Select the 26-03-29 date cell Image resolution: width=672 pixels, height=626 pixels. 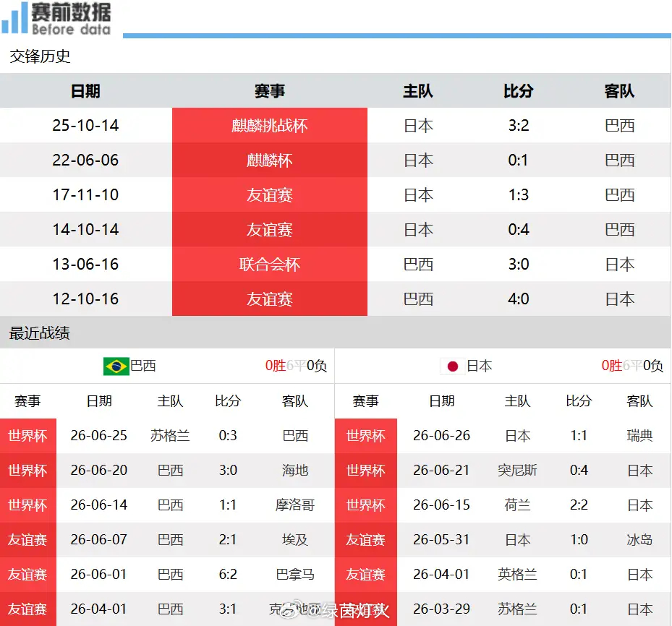(x=441, y=609)
